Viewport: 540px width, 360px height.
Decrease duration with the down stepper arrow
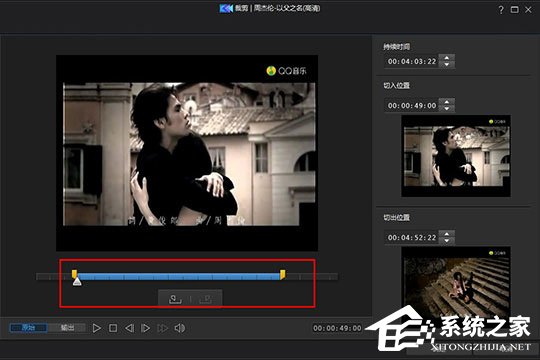point(447,64)
